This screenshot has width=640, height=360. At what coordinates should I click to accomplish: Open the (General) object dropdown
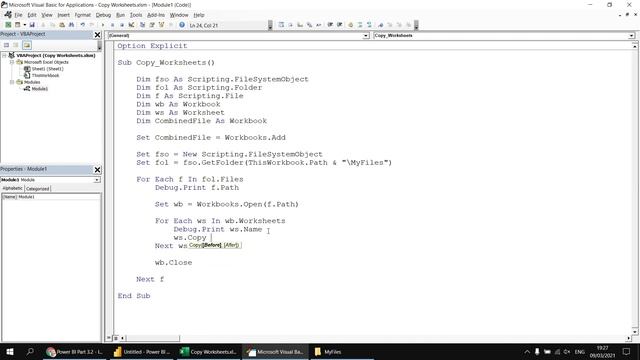pos(366,36)
